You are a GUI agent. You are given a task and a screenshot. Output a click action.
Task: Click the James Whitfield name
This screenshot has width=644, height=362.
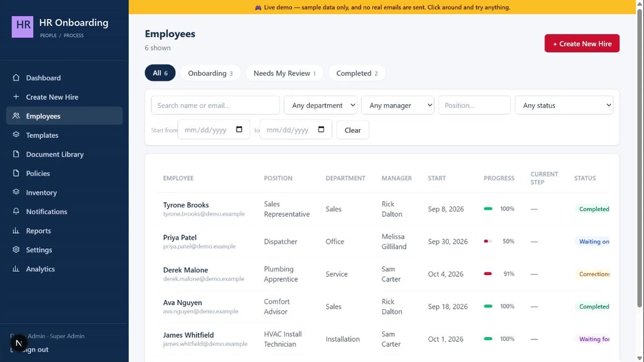188,335
